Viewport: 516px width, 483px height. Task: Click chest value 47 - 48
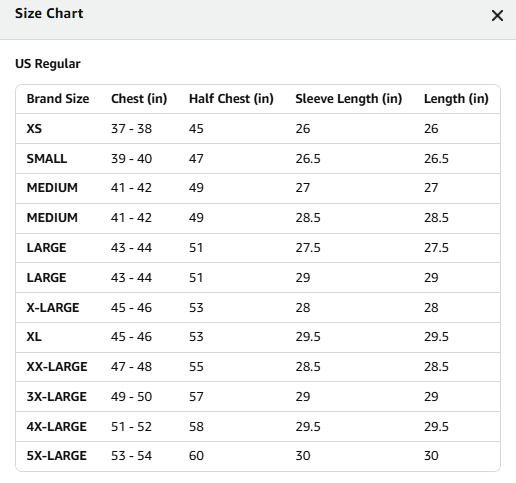[131, 367]
